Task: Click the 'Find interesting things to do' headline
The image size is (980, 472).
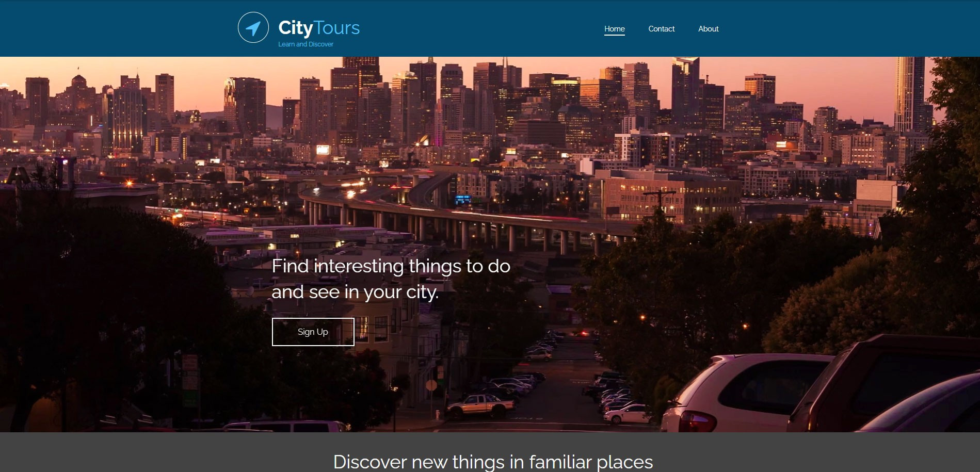Action: click(391, 266)
